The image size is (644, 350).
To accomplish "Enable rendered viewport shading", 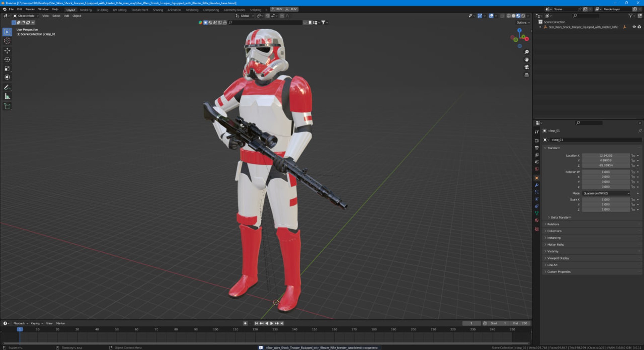I will [523, 16].
